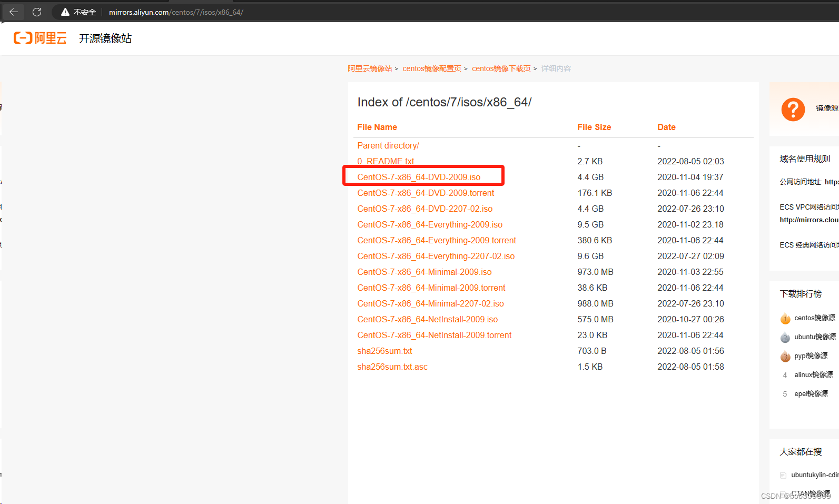This screenshot has height=504, width=839.
Task: Download CentOS-7-x86_64-DVD-2009.iso
Action: pos(419,177)
